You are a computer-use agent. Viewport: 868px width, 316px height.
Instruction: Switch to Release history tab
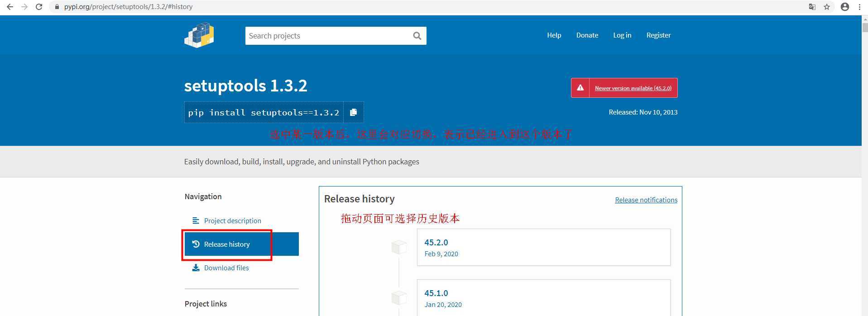pyautogui.click(x=241, y=244)
